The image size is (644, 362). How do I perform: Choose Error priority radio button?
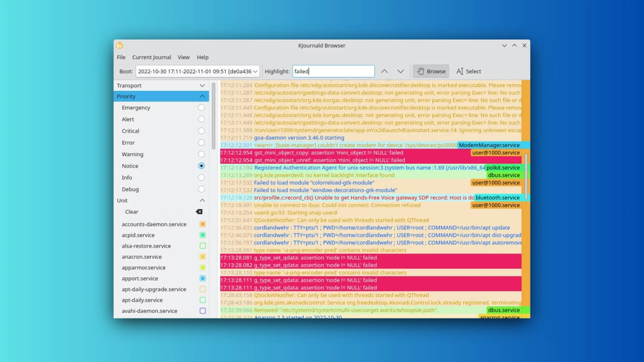pos(201,143)
